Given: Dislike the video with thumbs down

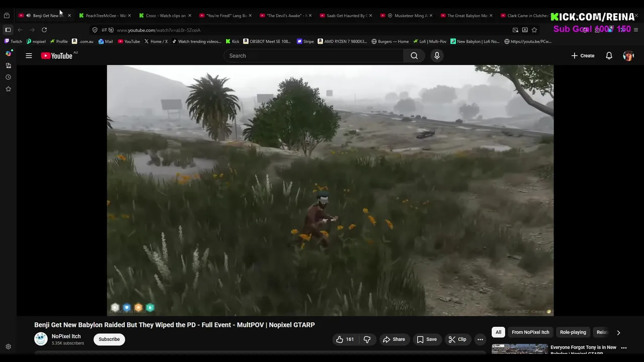Looking at the screenshot, I should tap(367, 339).
